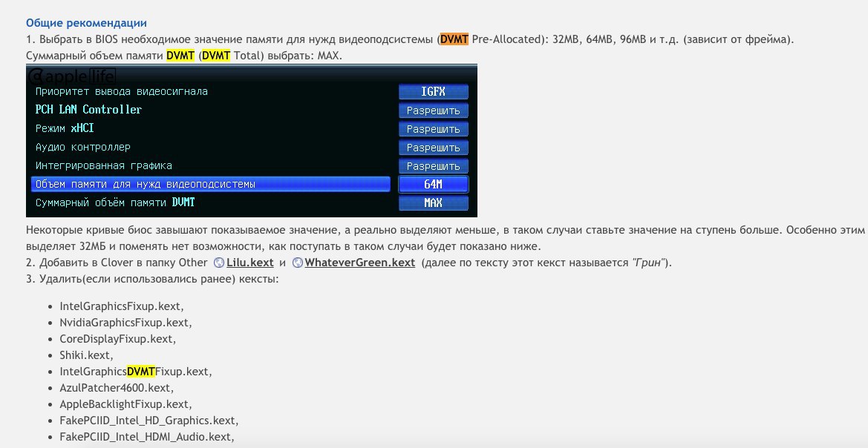Click the orange highlighted DVMT before Pre-Allocated
This screenshot has width=868, height=448.
(454, 39)
